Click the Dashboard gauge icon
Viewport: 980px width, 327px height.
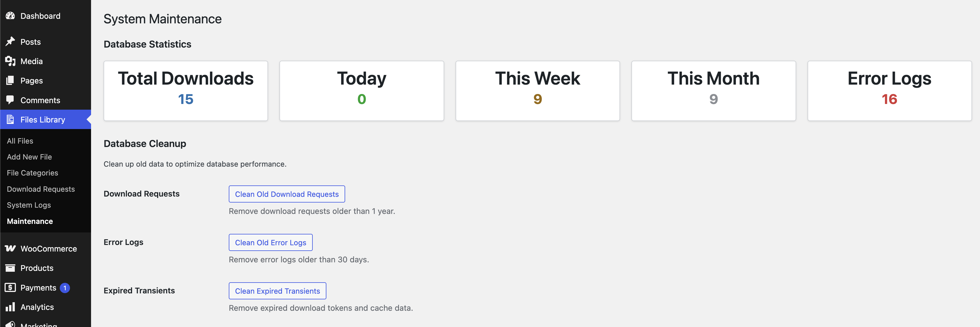(x=10, y=16)
